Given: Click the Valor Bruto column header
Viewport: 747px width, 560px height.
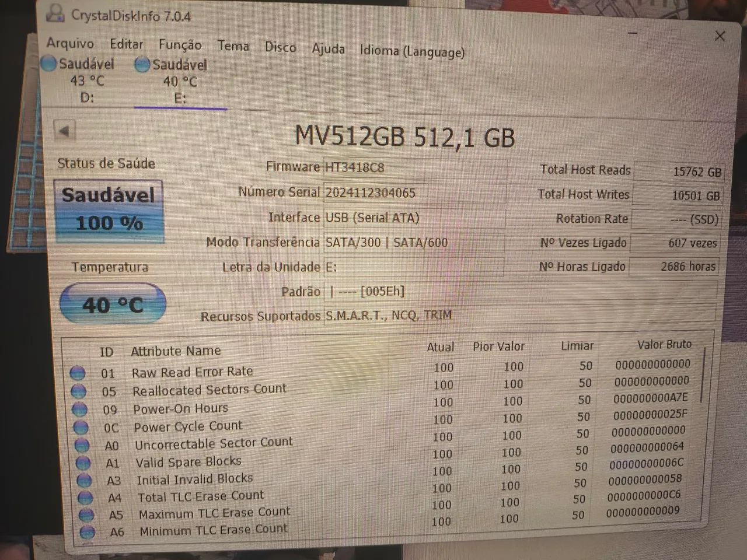Looking at the screenshot, I should click(x=664, y=344).
